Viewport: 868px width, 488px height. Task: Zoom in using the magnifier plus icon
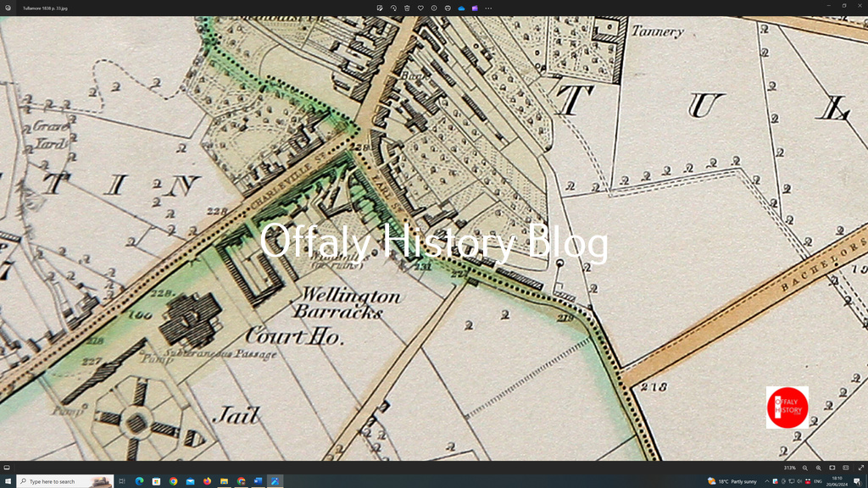click(819, 468)
